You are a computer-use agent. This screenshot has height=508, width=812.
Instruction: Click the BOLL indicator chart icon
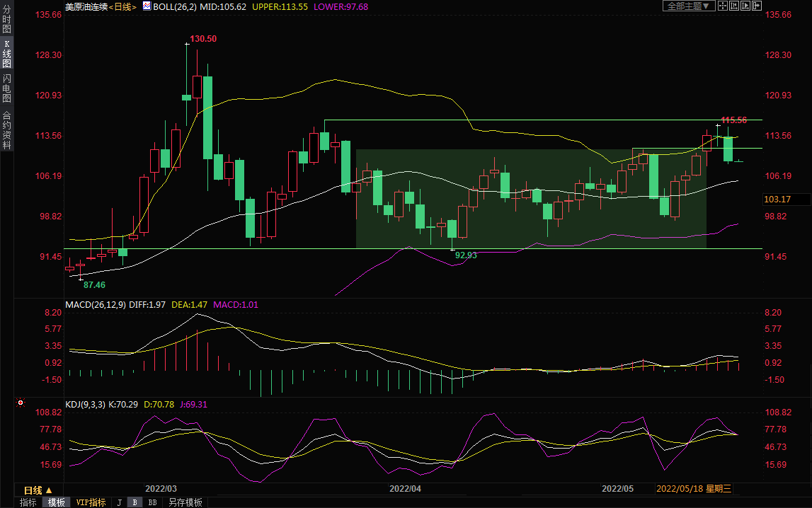pos(147,6)
